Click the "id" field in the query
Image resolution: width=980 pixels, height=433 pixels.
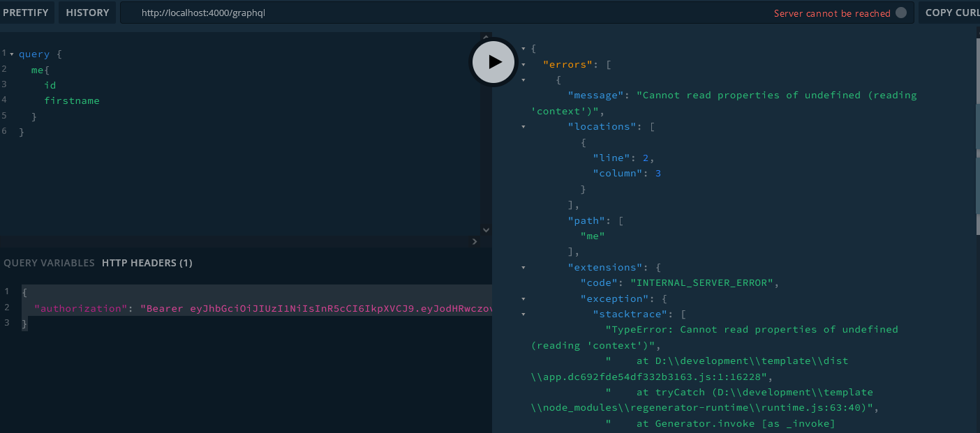point(50,85)
